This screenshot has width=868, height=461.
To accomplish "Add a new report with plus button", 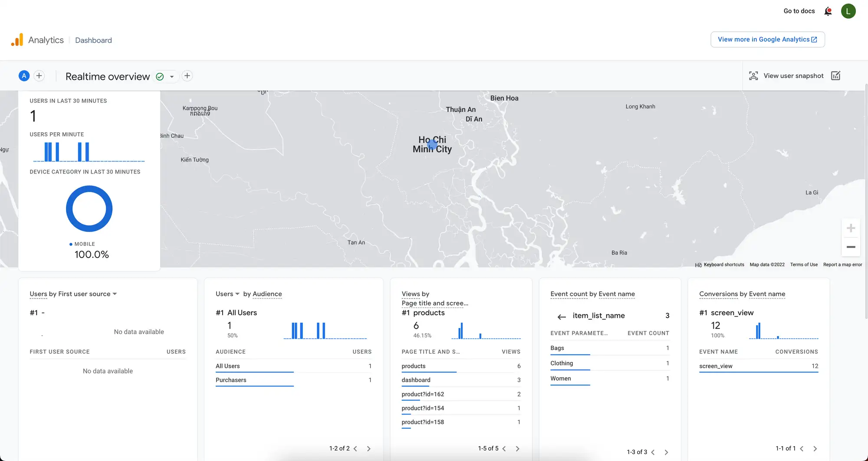I will point(187,76).
